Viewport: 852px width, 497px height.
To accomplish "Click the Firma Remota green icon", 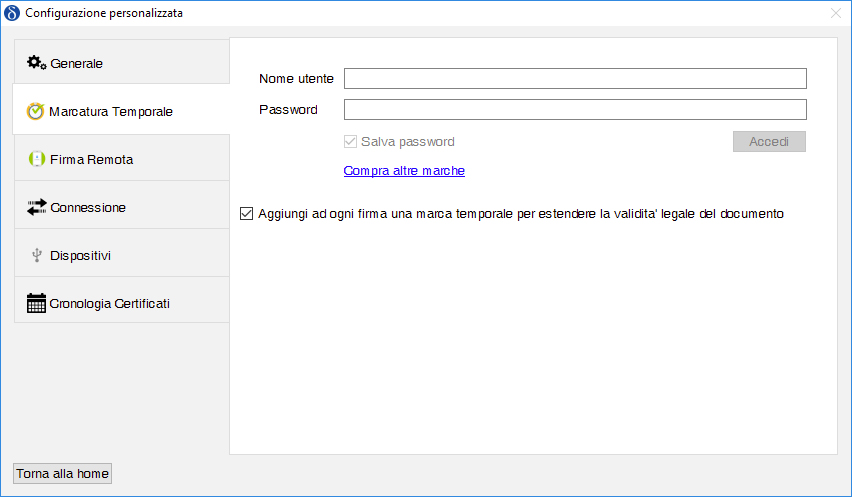I will 37,159.
